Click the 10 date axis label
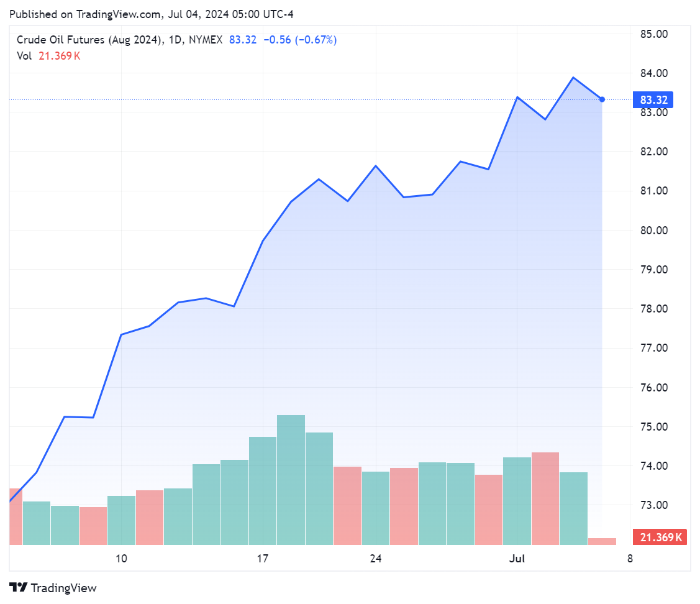Viewport: 700px width, 604px height. [122, 559]
